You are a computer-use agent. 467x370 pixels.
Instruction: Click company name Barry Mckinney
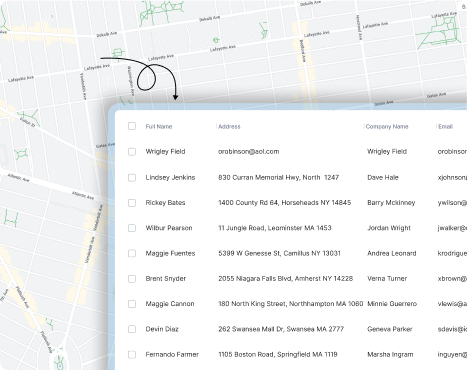[x=391, y=203]
